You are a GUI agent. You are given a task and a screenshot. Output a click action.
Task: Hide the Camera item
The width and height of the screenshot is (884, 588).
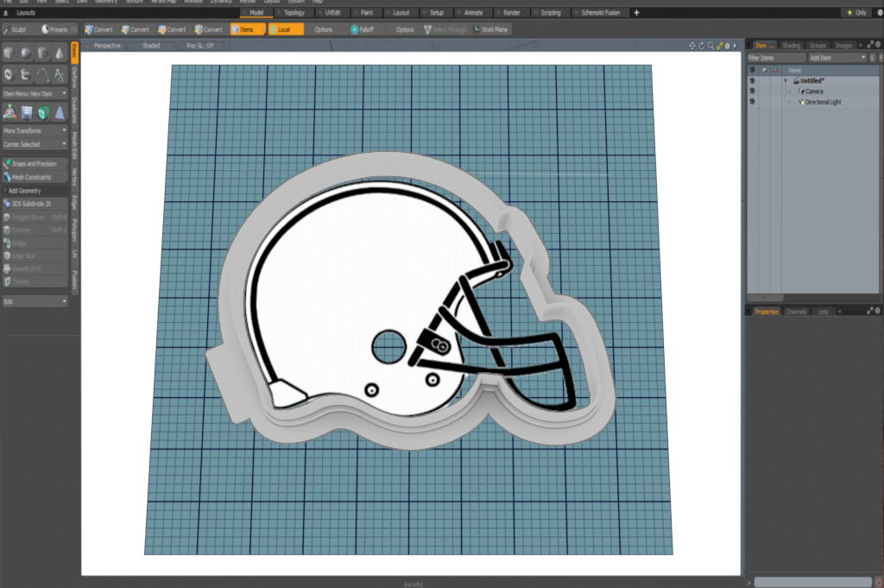752,92
